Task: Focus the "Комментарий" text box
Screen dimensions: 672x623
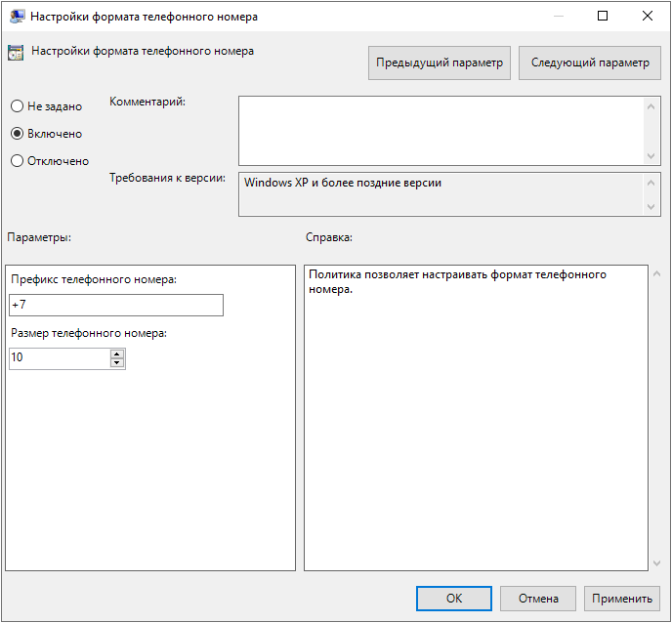Action: click(x=440, y=130)
